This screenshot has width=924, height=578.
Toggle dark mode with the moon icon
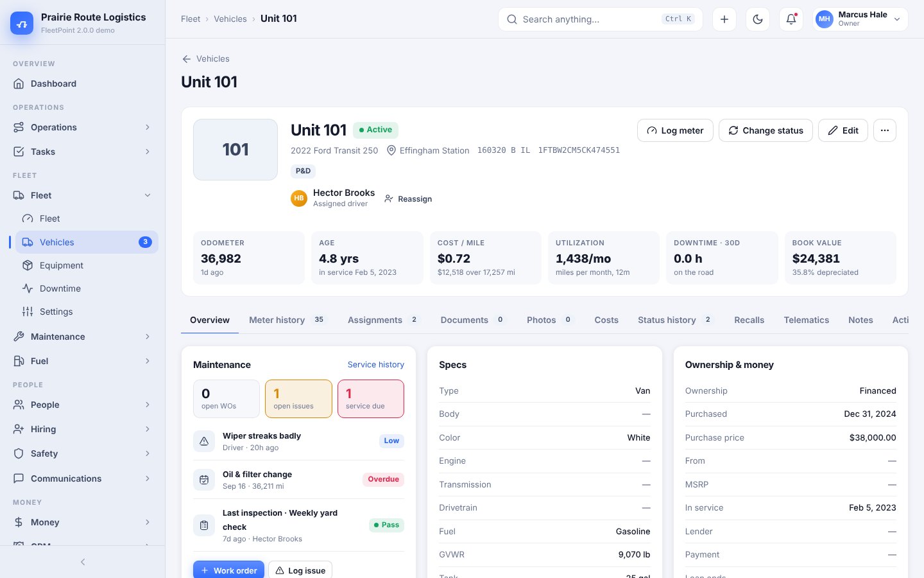point(758,19)
